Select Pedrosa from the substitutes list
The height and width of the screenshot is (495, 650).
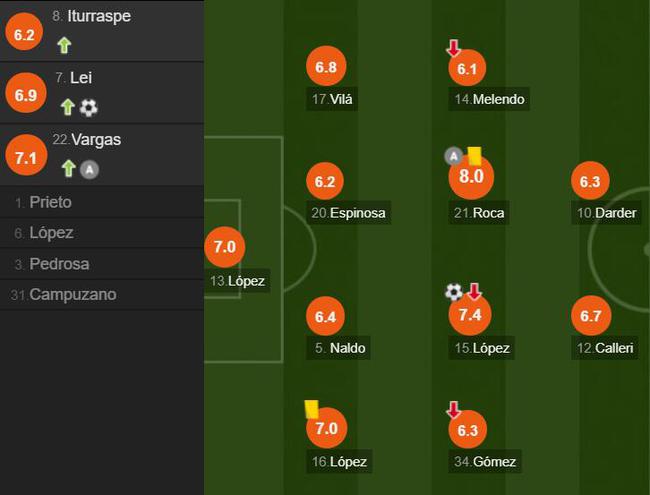coord(59,264)
